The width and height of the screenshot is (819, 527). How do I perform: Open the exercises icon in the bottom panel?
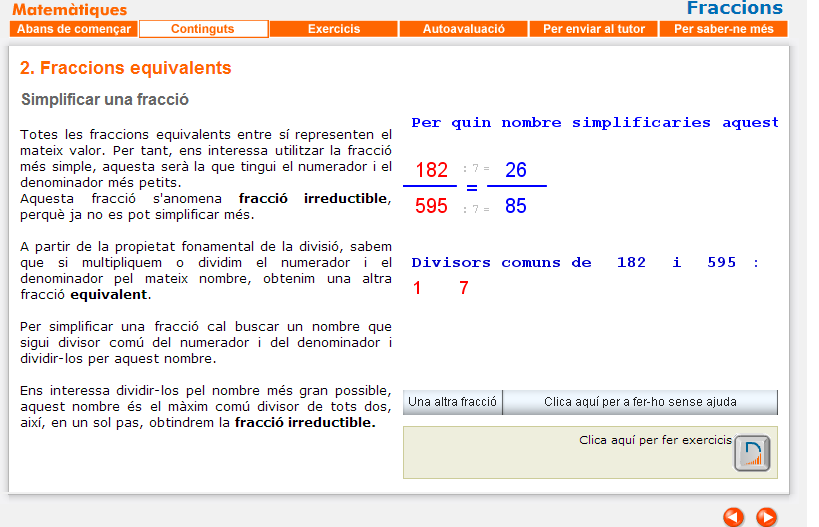pos(752,453)
